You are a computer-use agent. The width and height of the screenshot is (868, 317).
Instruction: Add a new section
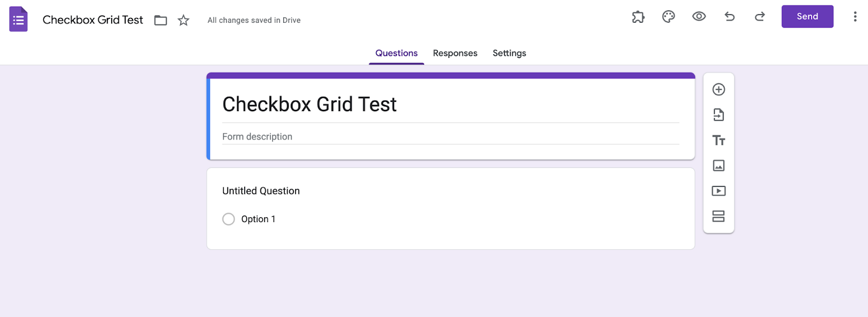click(x=719, y=216)
